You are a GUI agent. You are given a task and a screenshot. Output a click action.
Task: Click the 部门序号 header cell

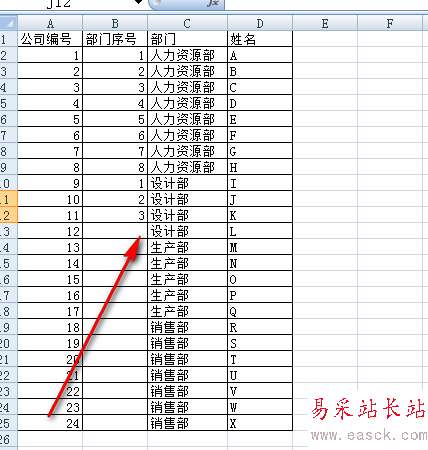point(115,39)
